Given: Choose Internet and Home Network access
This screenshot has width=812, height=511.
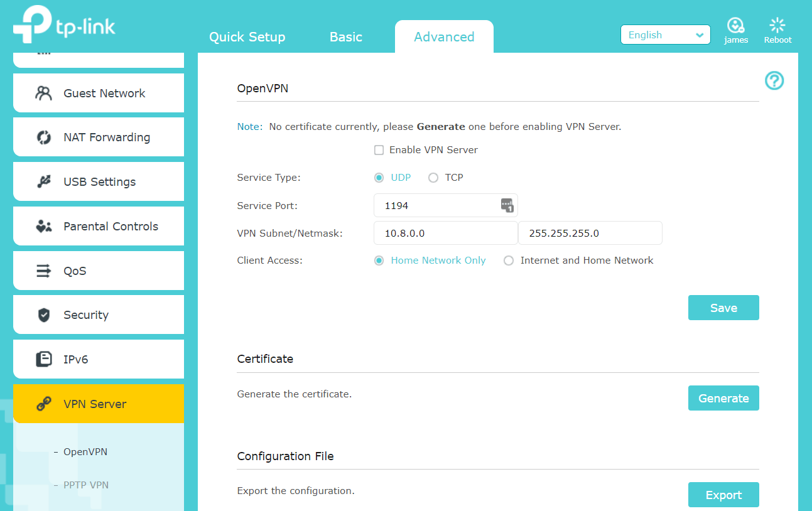Looking at the screenshot, I should click(509, 261).
